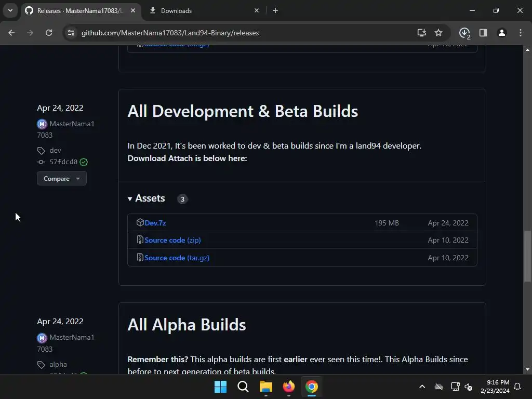
Task: Close the Releases tab
Action: [x=133, y=10]
